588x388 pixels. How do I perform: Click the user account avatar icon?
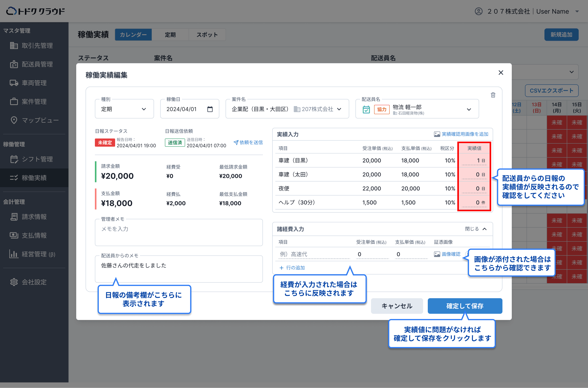[479, 11]
